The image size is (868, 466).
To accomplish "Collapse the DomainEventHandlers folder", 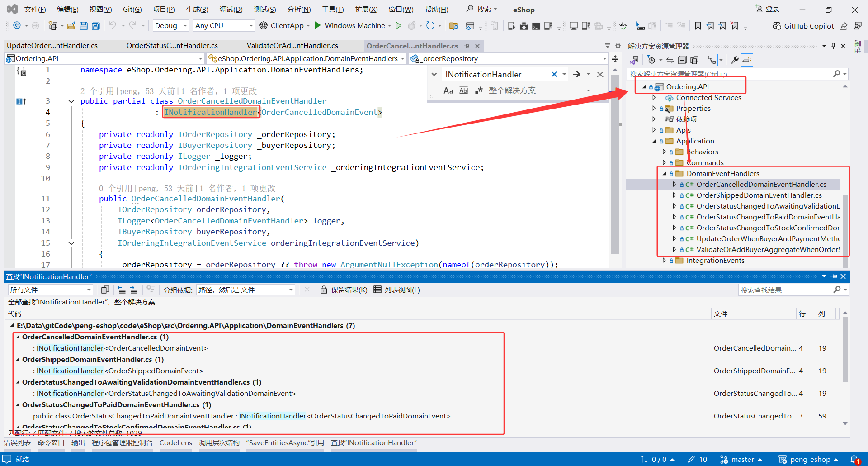I will tap(665, 174).
